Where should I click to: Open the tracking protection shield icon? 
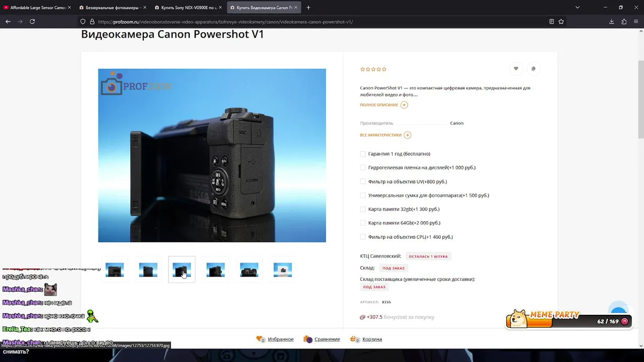[x=83, y=22]
